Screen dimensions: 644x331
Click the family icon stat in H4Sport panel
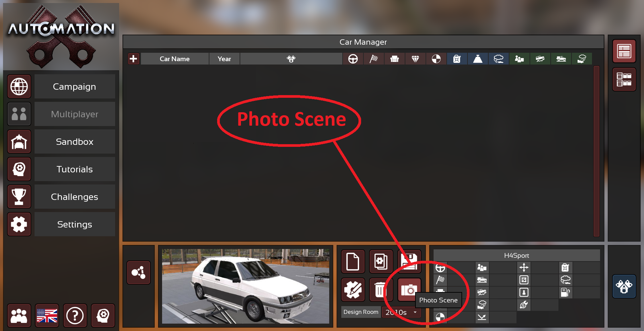[482, 267]
